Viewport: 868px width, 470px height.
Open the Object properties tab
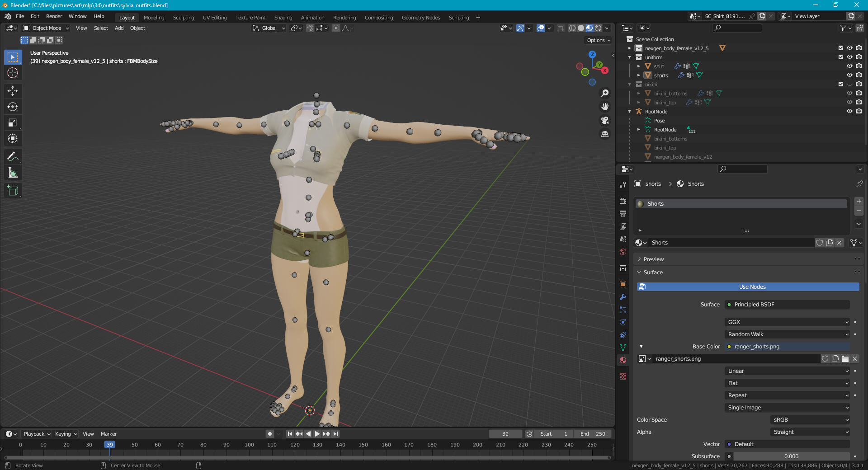coord(623,284)
